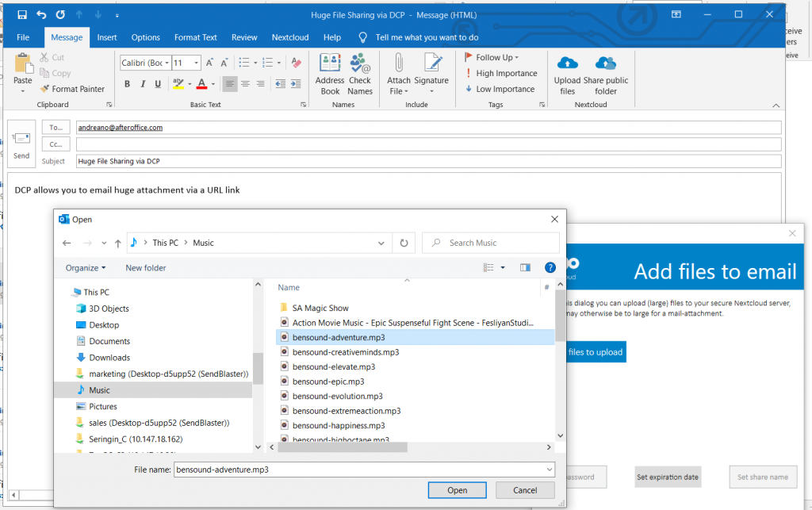Viewport: 812px width, 510px height.
Task: Increase font size with the grow font icon
Action: coord(209,63)
